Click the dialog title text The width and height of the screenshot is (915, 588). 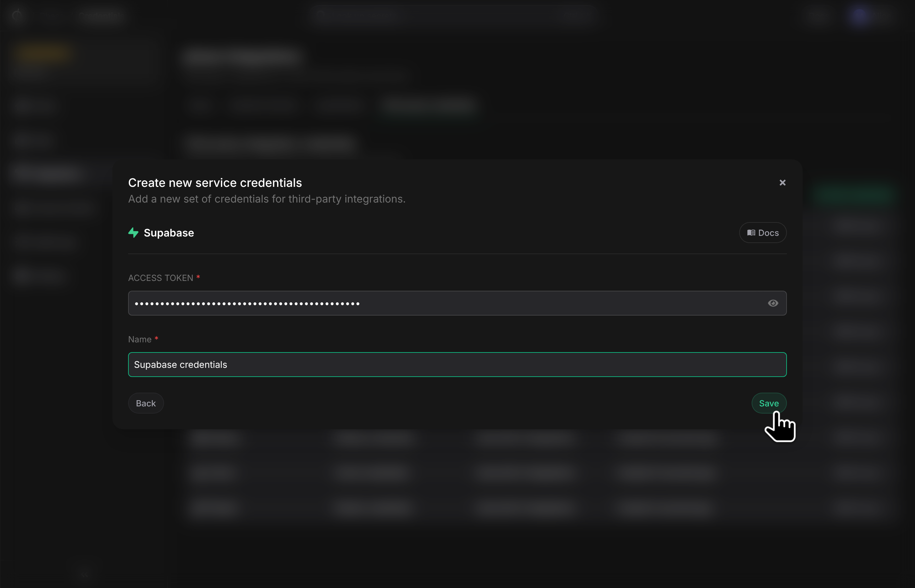click(x=215, y=183)
